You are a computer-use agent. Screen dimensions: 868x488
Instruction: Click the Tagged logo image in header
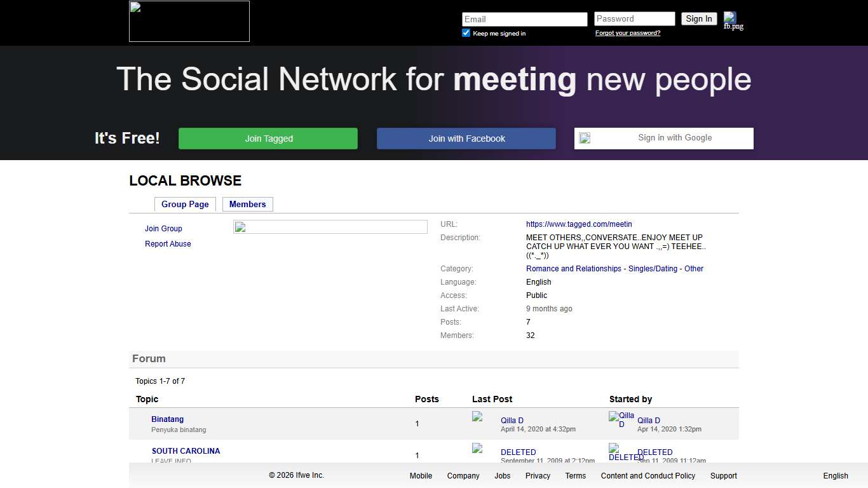pos(189,22)
